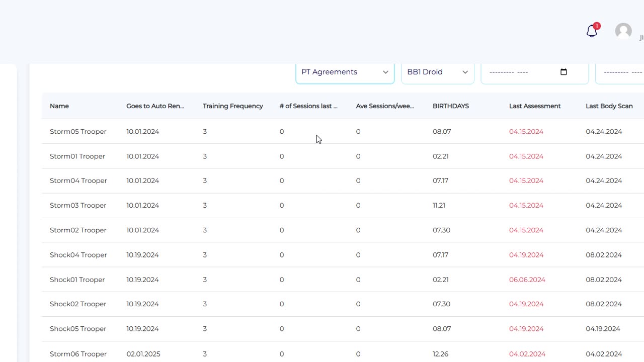Select the Storm06 Trooper row name
The height and width of the screenshot is (362, 644).
[x=78, y=354]
